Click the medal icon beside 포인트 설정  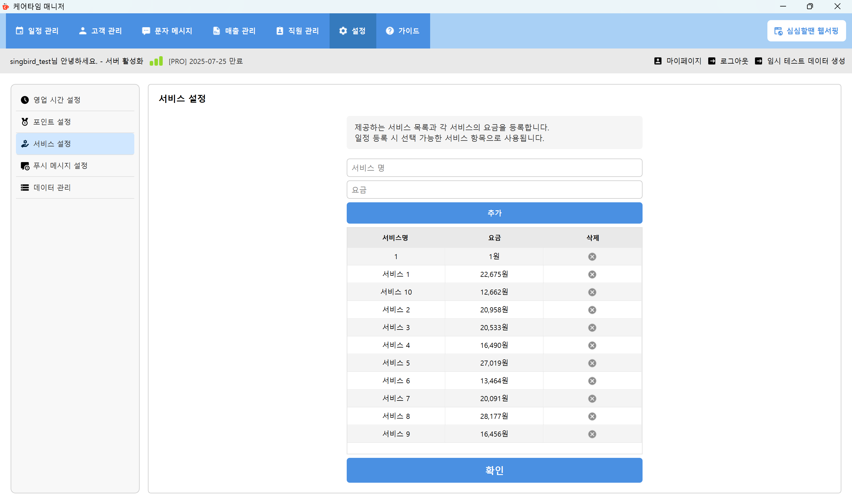click(x=25, y=121)
